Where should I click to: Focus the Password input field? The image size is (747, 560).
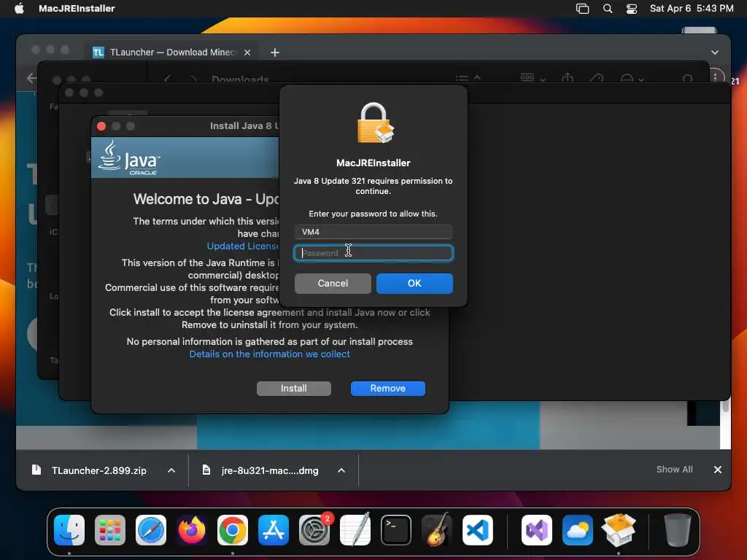pyautogui.click(x=373, y=253)
